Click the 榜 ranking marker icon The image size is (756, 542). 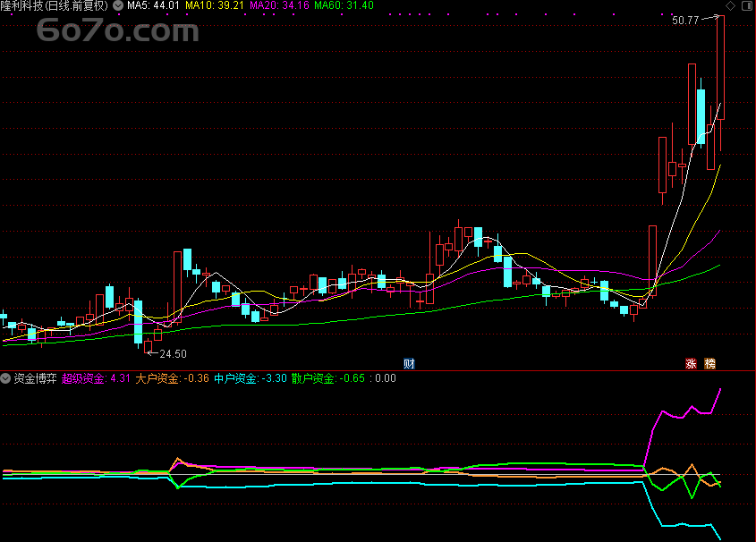pos(709,364)
